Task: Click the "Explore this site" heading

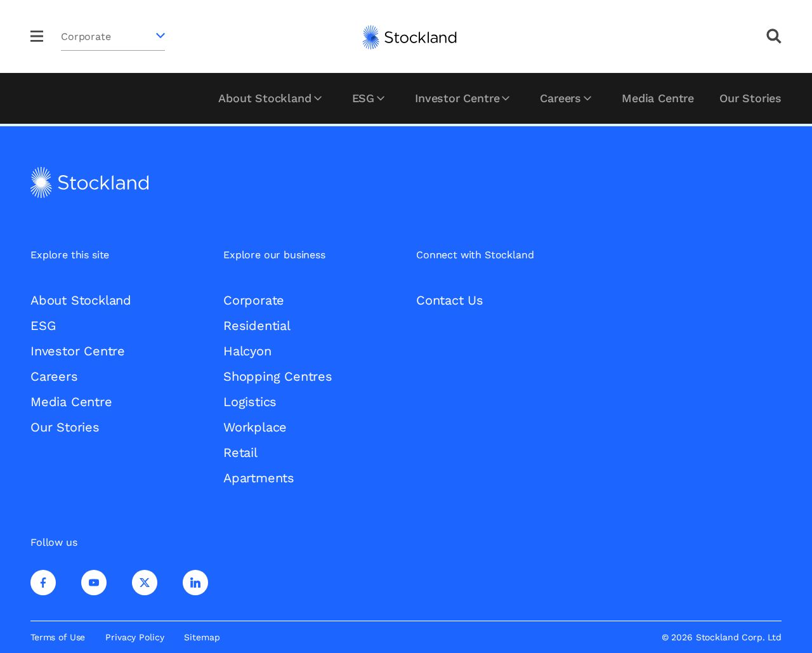Action: point(70,254)
